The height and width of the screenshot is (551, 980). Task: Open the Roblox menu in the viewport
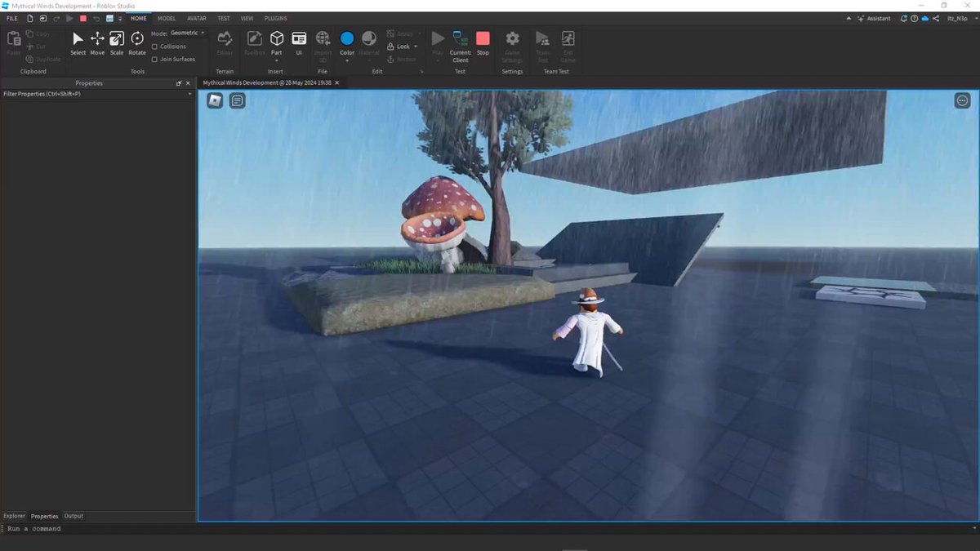click(x=215, y=100)
